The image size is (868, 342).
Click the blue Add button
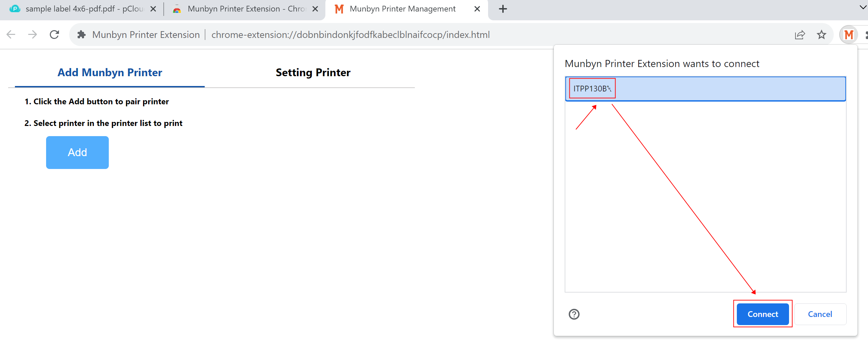77,152
